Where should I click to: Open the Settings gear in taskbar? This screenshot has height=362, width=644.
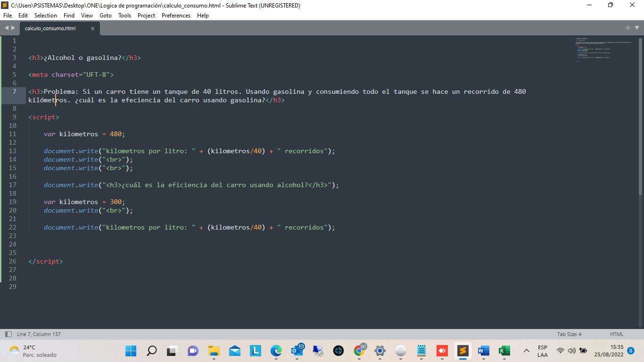(x=380, y=351)
